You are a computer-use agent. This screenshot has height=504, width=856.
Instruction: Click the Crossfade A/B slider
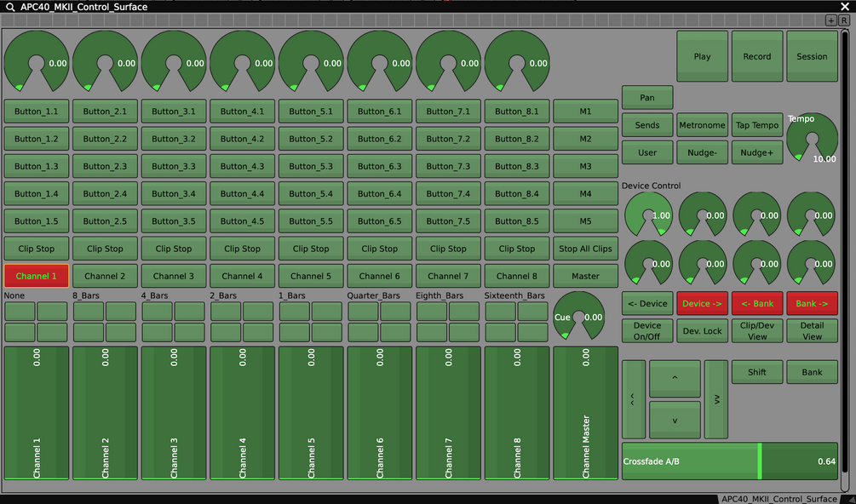(730, 461)
